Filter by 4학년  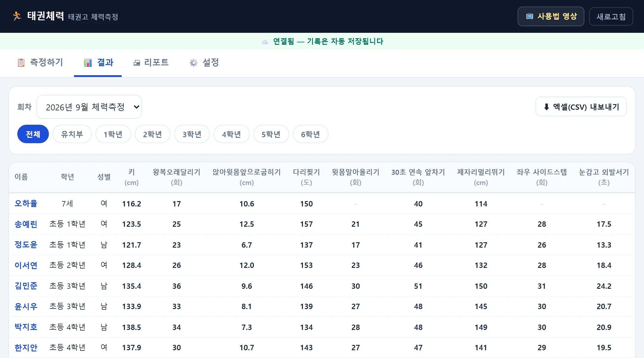tap(232, 134)
